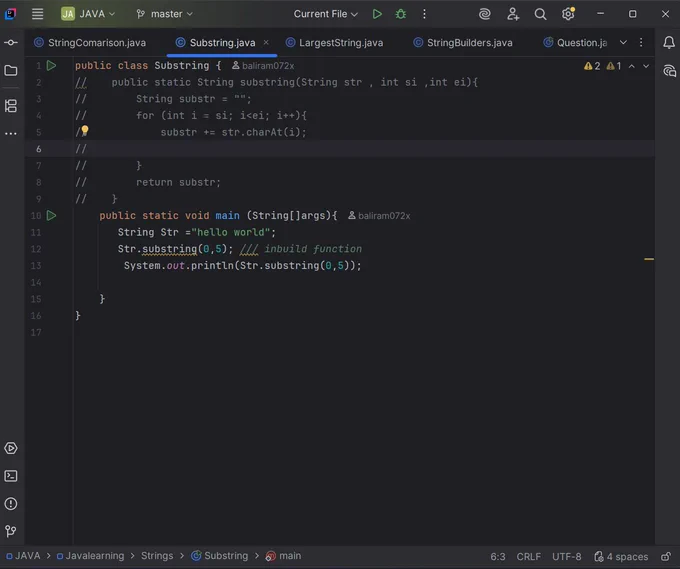Expand the master branch dropdown
The width and height of the screenshot is (680, 569).
pyautogui.click(x=164, y=14)
